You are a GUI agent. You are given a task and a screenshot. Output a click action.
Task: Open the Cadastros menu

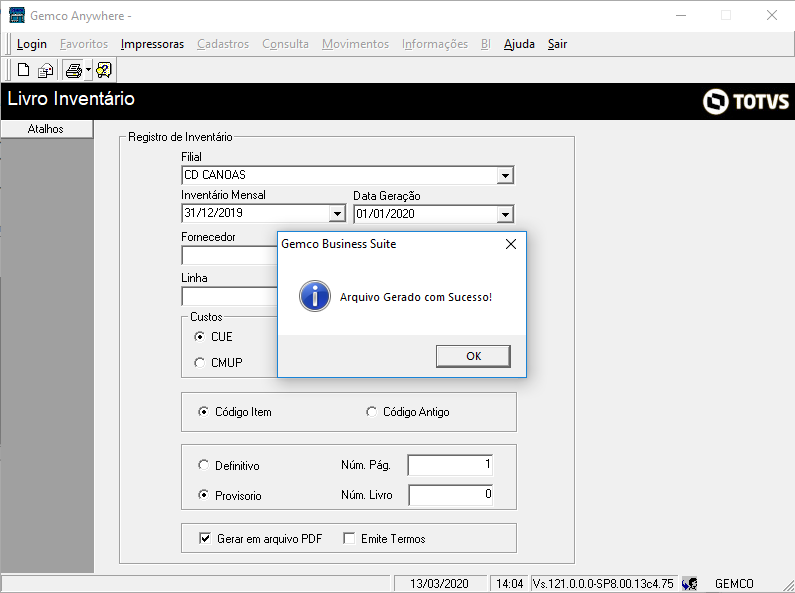[x=223, y=44]
